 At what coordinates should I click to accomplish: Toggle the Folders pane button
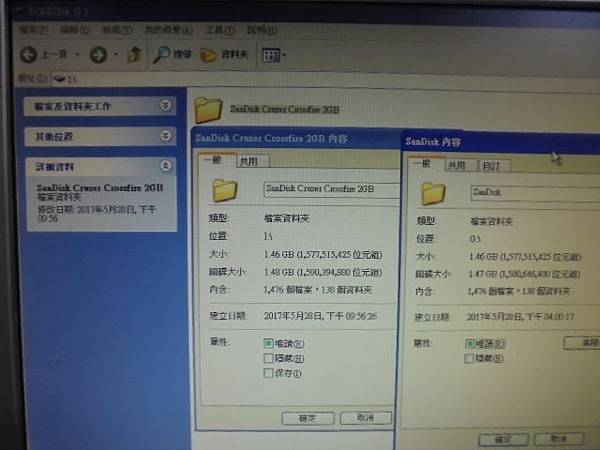pyautogui.click(x=224, y=55)
